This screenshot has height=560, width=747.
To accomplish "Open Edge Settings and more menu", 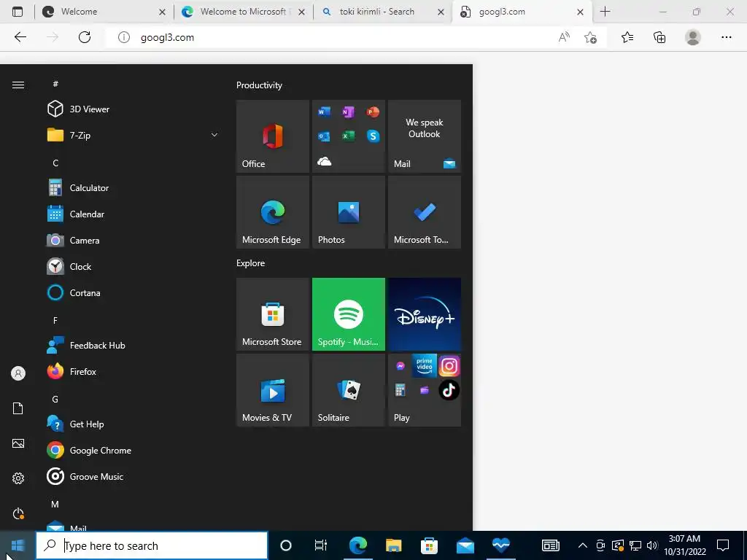I will point(726,37).
